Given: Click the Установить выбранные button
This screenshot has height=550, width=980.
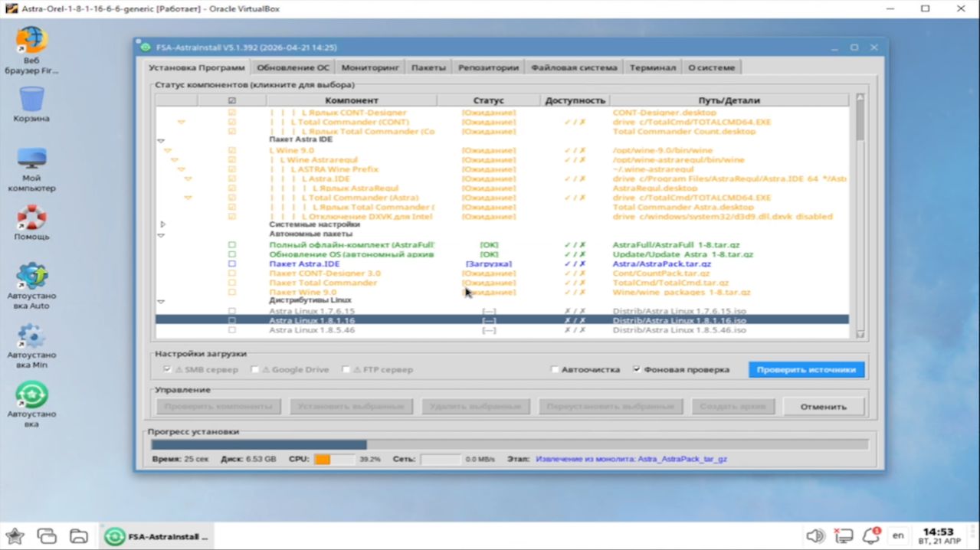Looking at the screenshot, I should pos(351,407).
